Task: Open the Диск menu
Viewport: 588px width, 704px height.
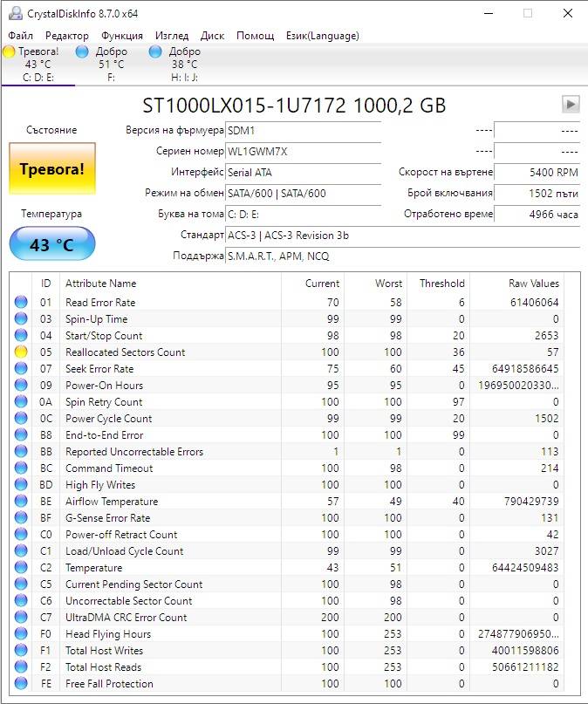Action: [x=212, y=36]
